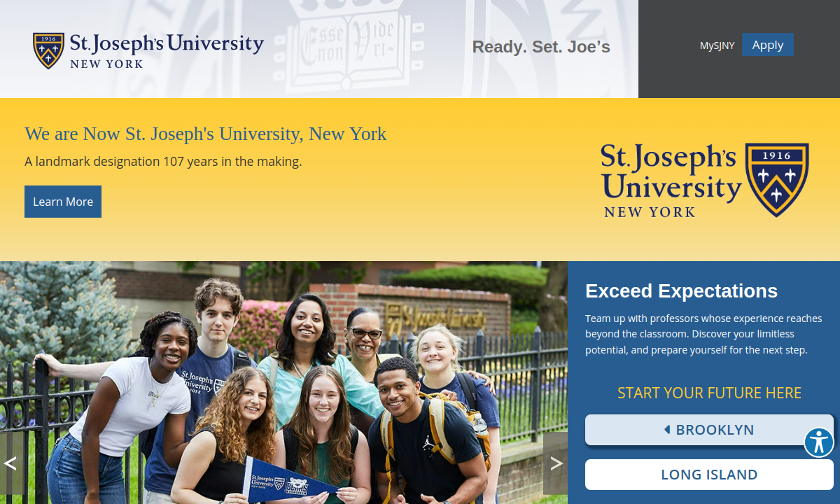Open the accessibility options icon
The width and height of the screenshot is (840, 504).
click(818, 442)
